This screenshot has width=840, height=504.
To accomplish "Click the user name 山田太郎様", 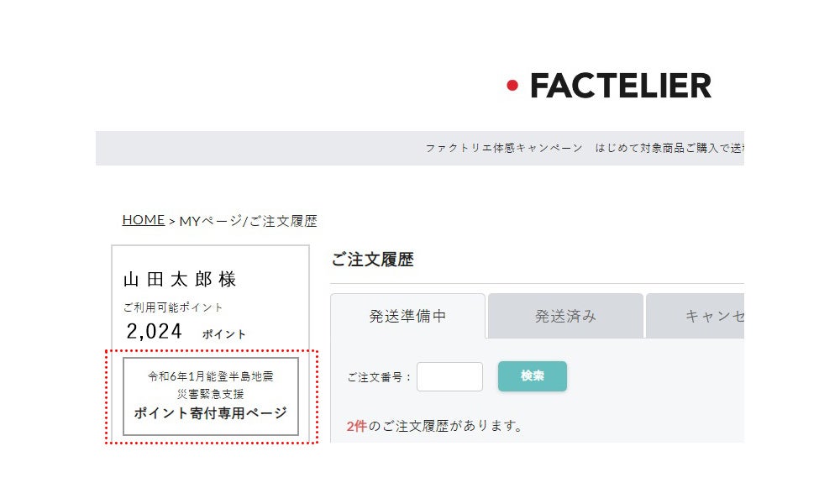I will tap(180, 280).
